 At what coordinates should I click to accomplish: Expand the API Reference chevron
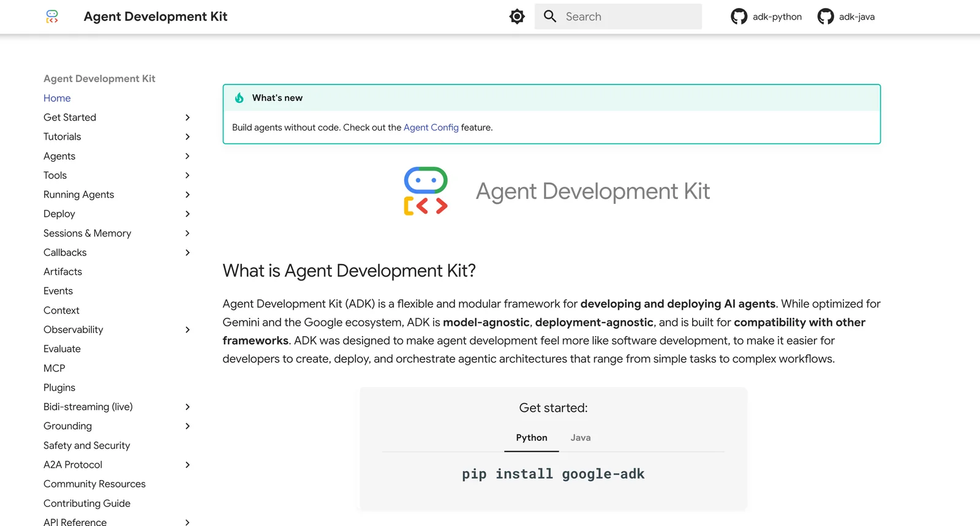click(x=187, y=522)
